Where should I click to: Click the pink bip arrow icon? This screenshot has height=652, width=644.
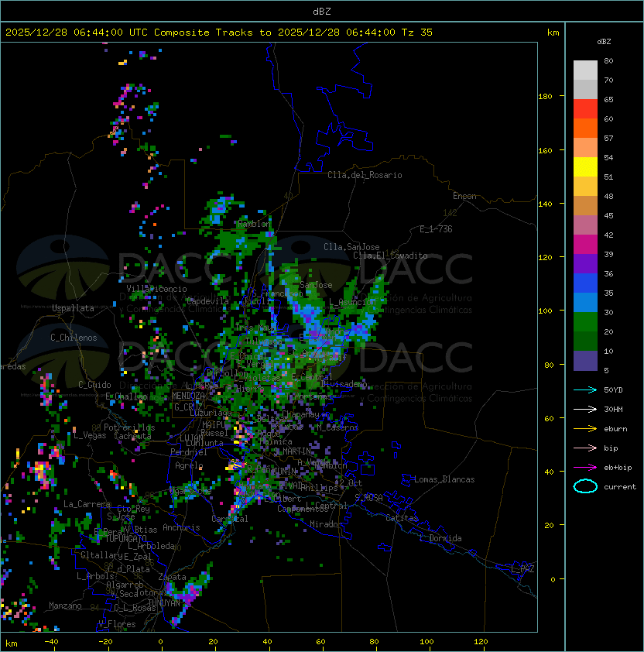pyautogui.click(x=585, y=448)
